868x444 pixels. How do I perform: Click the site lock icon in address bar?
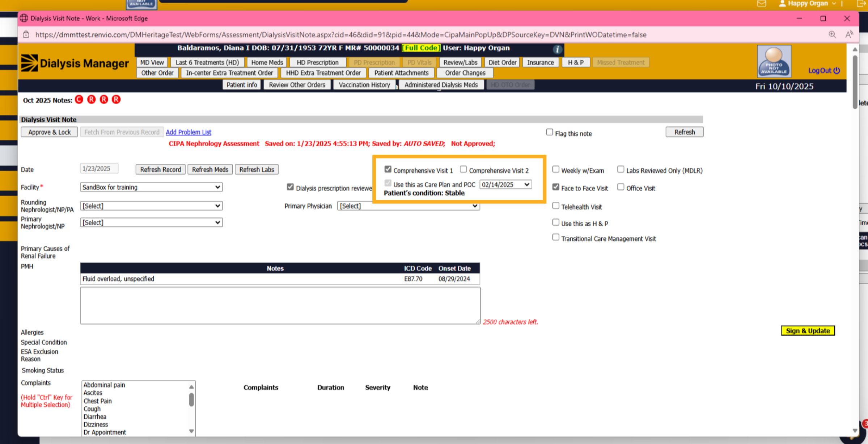click(x=26, y=34)
